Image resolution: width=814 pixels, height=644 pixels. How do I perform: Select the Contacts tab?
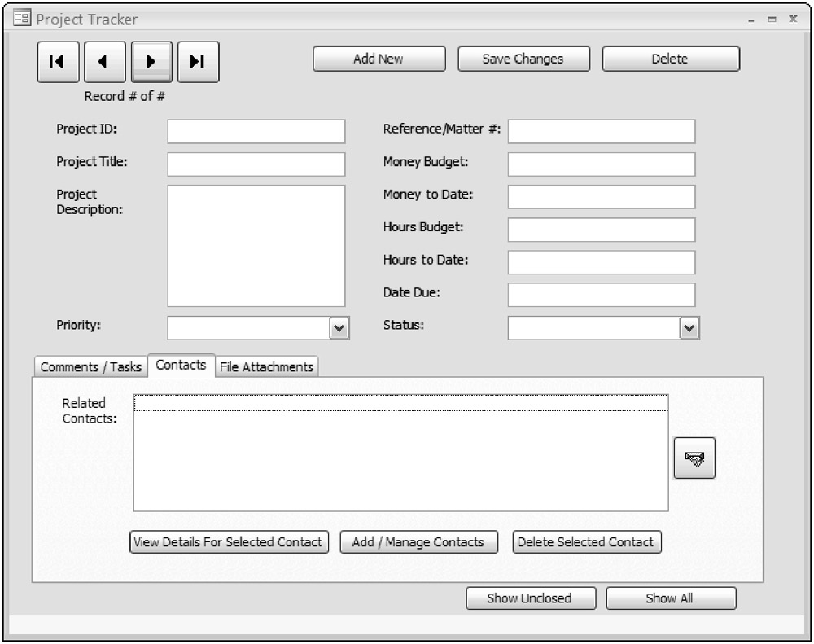[x=181, y=365]
